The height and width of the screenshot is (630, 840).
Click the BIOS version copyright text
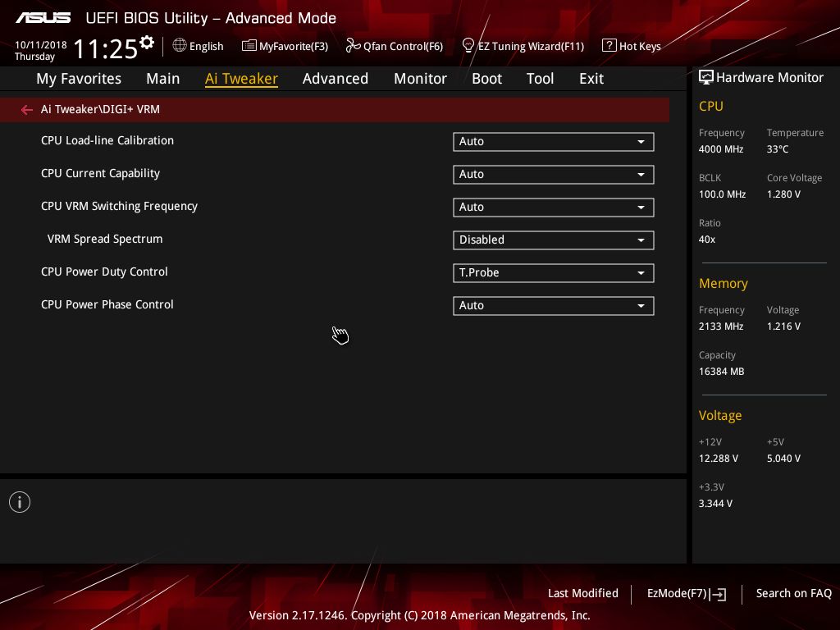419,615
